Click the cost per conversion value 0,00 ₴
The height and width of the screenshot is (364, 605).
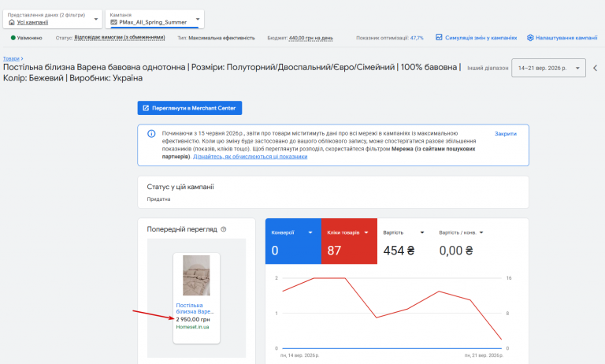[x=456, y=251]
